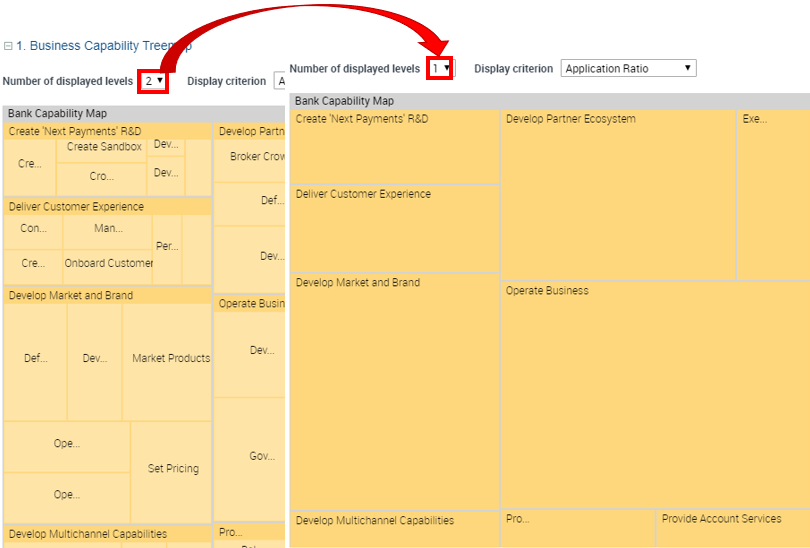
Task: Select Develop Multichannel Capabilities tile on right
Action: [394, 529]
